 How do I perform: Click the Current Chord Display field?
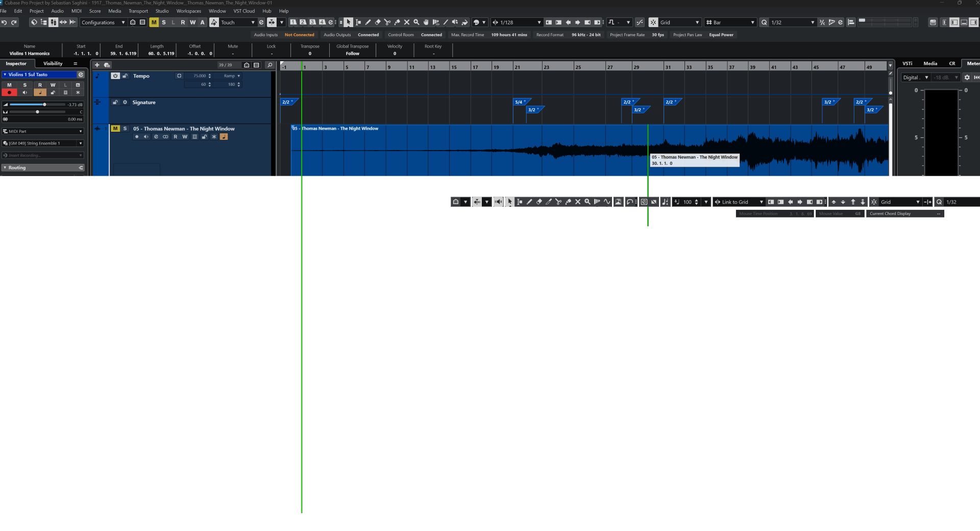pos(905,213)
